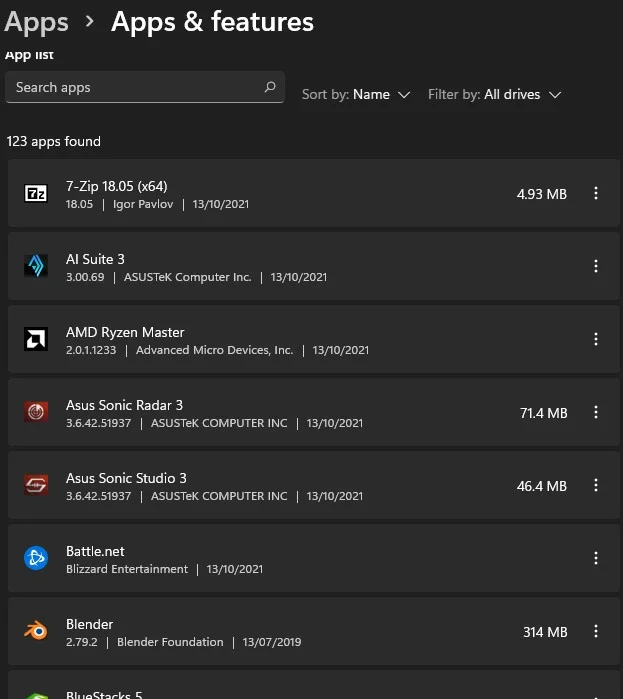Click the AMD Ryzen Master app icon
Image resolution: width=623 pixels, height=699 pixels.
(36, 339)
